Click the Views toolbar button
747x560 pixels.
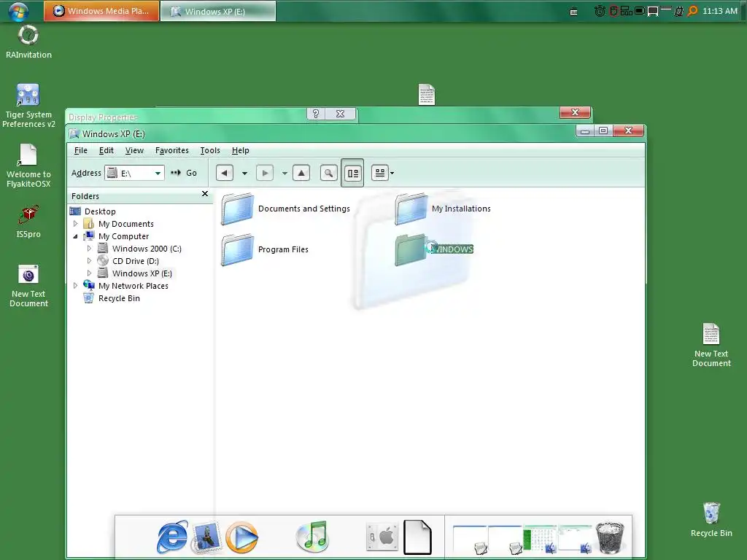click(379, 173)
